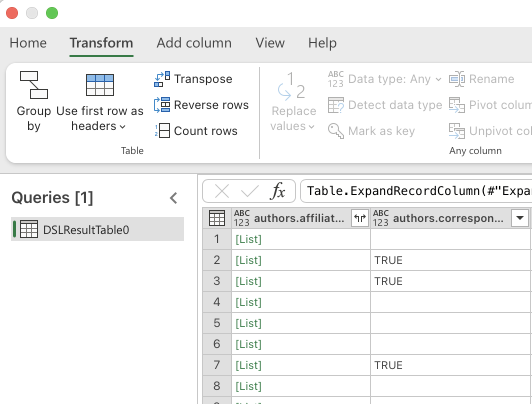This screenshot has height=404, width=532.
Task: Open the filter menu on authors.correspon column
Action: point(520,218)
